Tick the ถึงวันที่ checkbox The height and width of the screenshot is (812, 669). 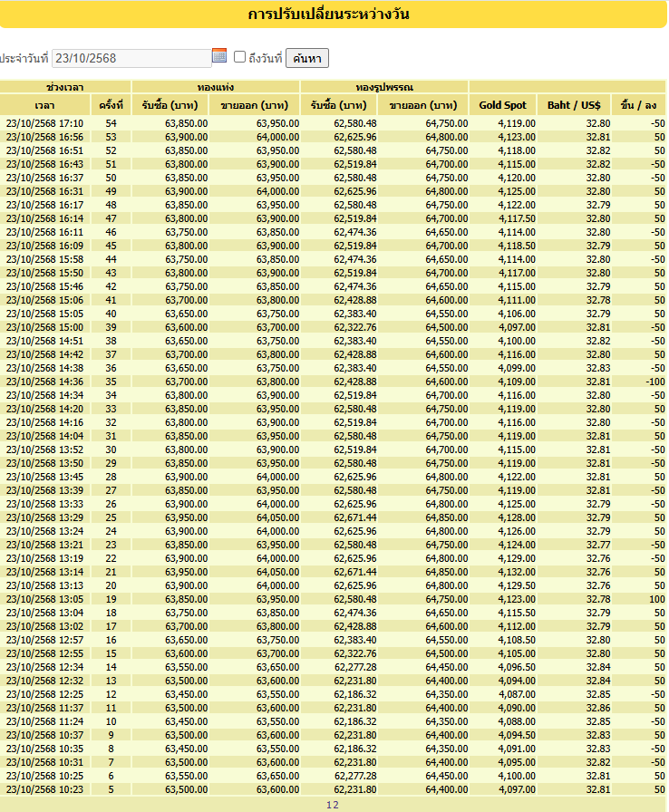click(239, 57)
